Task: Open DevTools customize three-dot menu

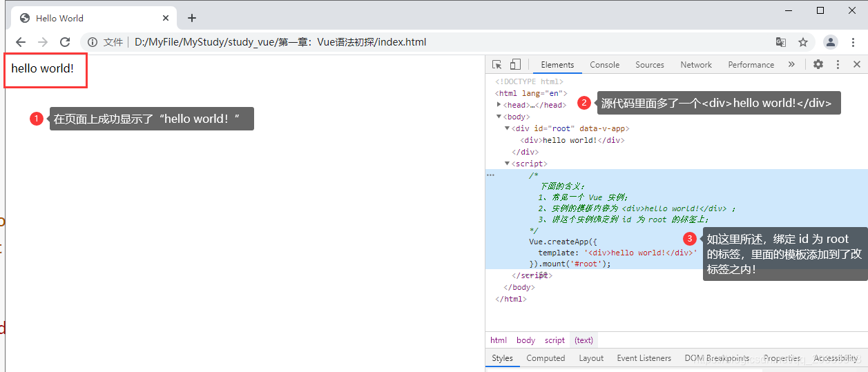Action: (x=838, y=64)
